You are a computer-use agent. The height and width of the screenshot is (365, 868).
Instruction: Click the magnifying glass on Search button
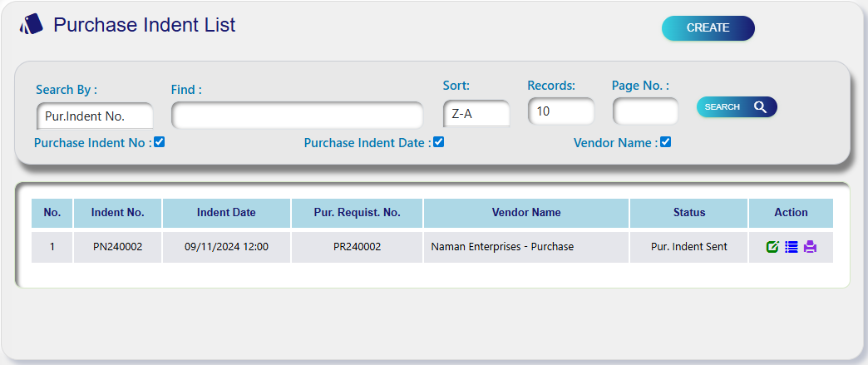(760, 107)
